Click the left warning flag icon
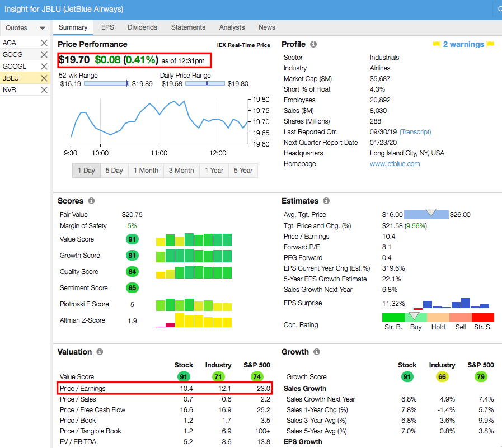Image resolution: width=502 pixels, height=448 pixels. [437, 44]
